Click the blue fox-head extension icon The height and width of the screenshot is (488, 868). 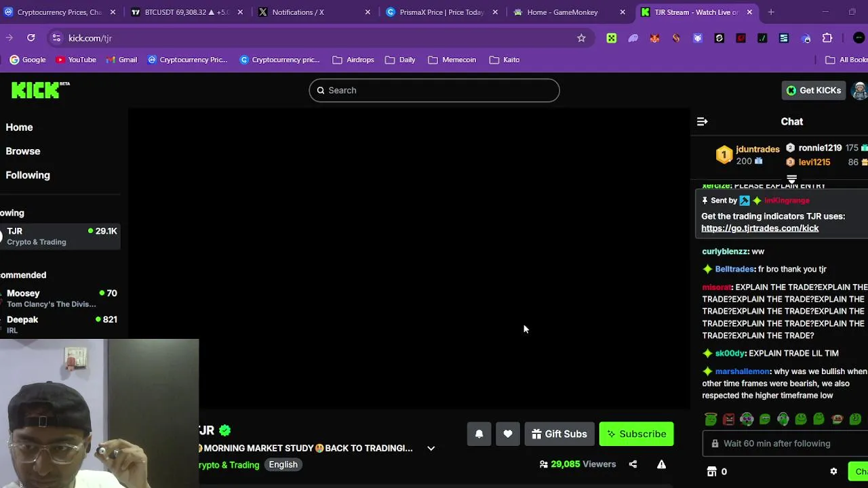(x=698, y=39)
